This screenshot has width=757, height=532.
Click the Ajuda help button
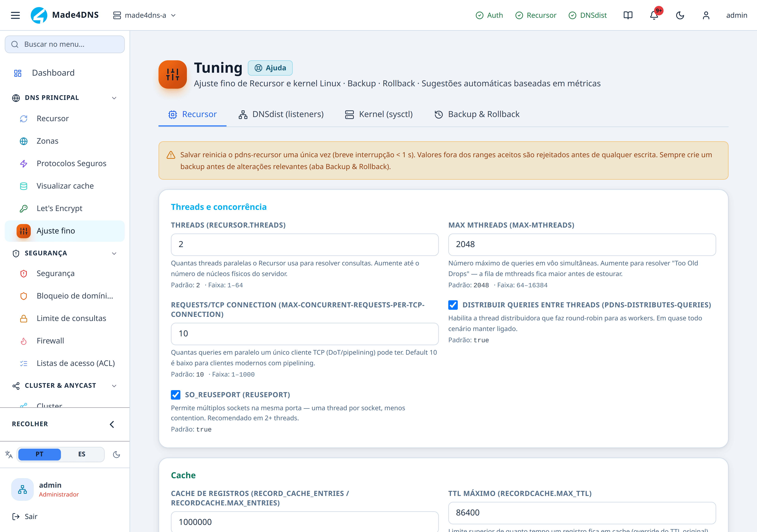(270, 68)
